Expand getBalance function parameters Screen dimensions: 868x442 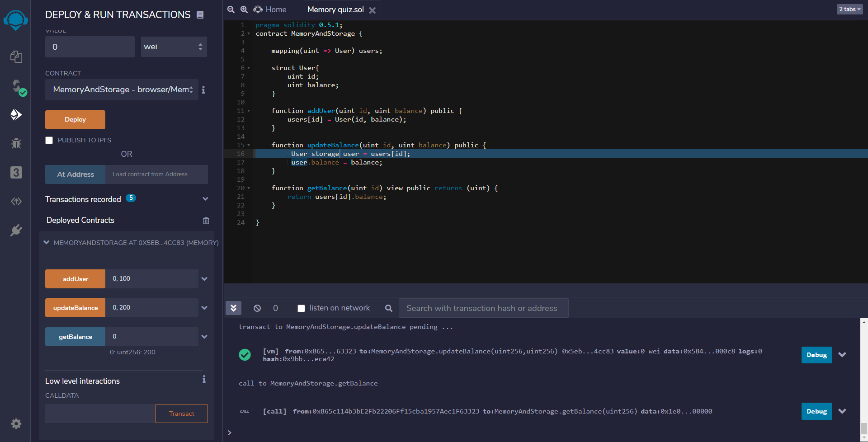click(x=204, y=337)
